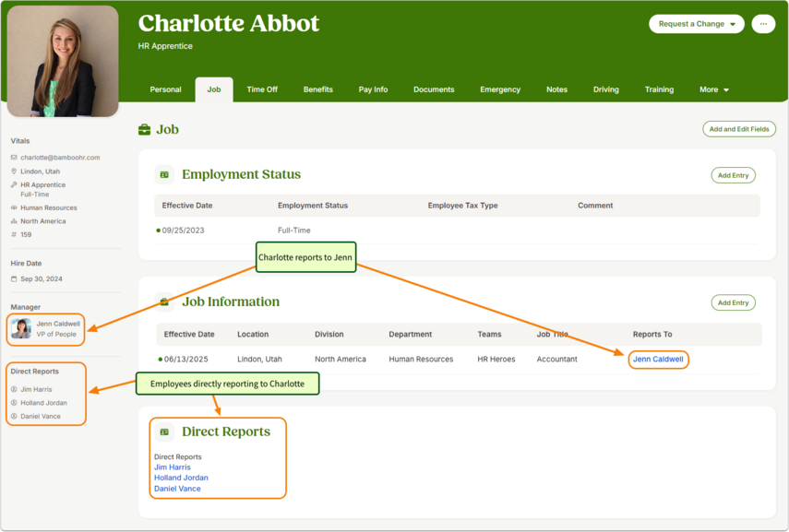
Task: Open the Pay Info tab
Action: 373,89
